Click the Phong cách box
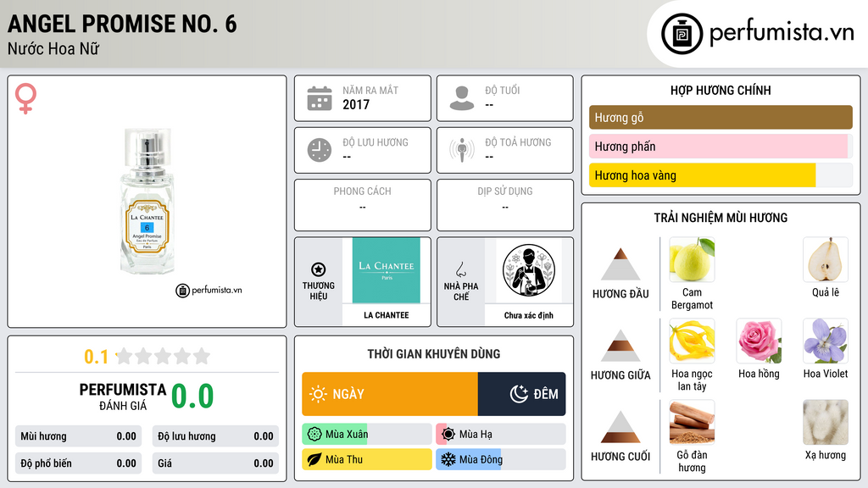Image resolution: width=868 pixels, height=488 pixels. pos(363,205)
